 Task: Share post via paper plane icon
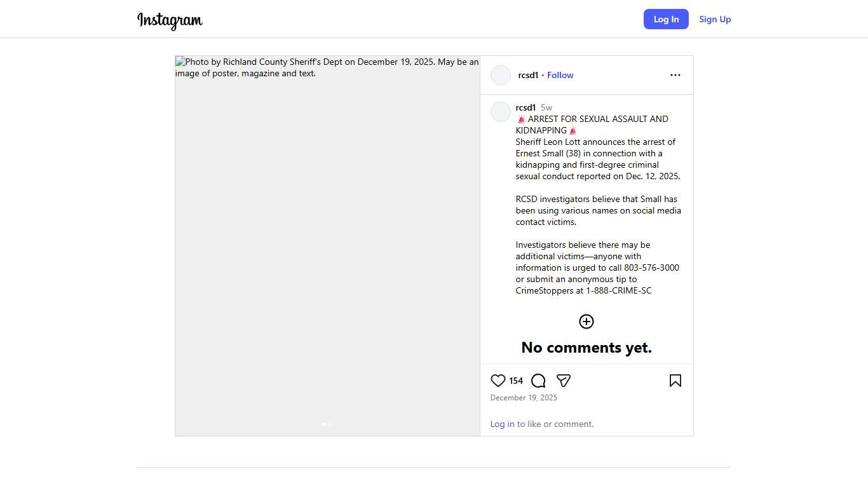[564, 381]
